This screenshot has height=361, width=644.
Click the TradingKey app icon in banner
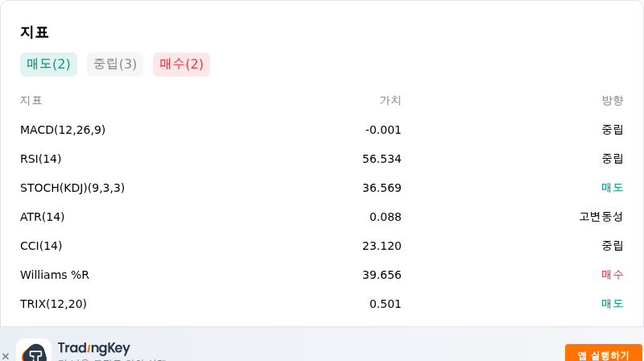pos(34,350)
